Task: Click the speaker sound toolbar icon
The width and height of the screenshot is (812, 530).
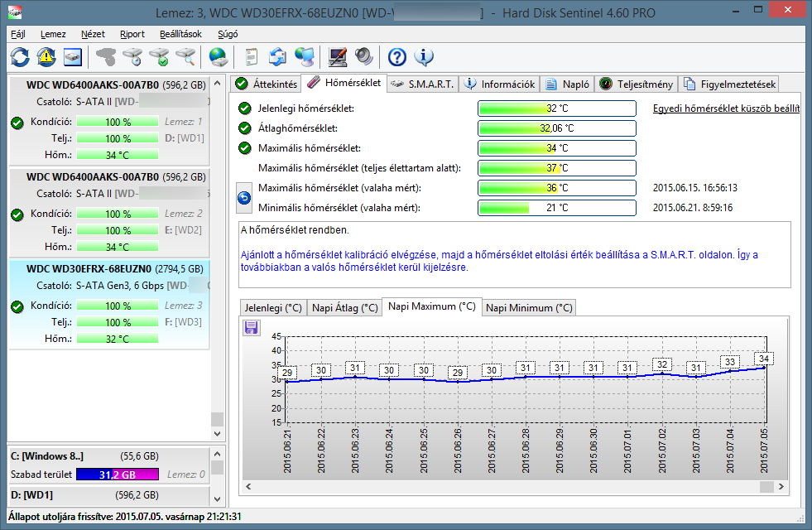Action: point(364,57)
